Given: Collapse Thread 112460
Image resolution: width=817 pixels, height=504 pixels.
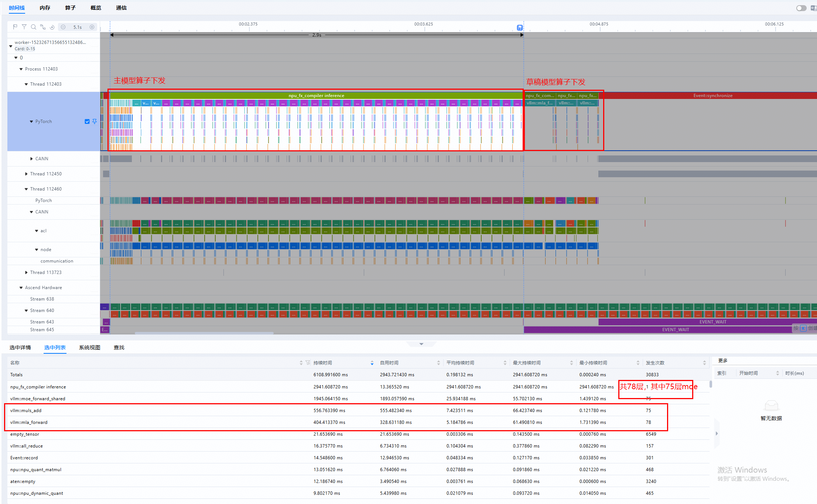Looking at the screenshot, I should (x=26, y=189).
